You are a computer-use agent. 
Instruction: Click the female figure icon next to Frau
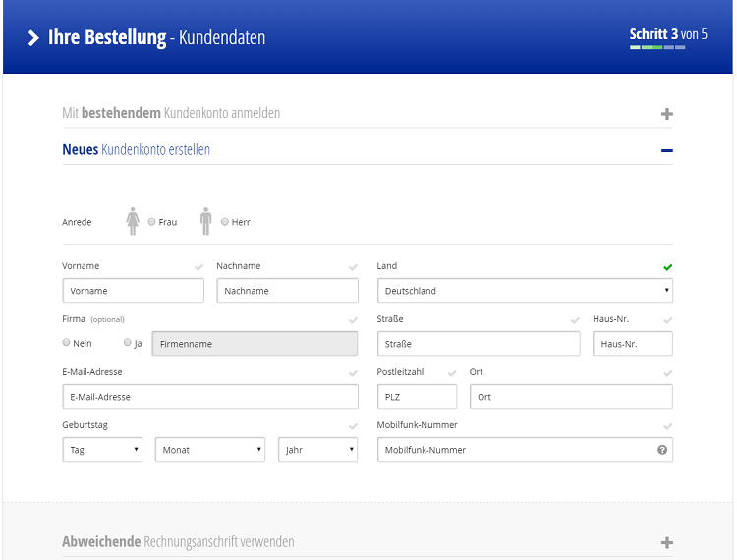click(x=133, y=221)
